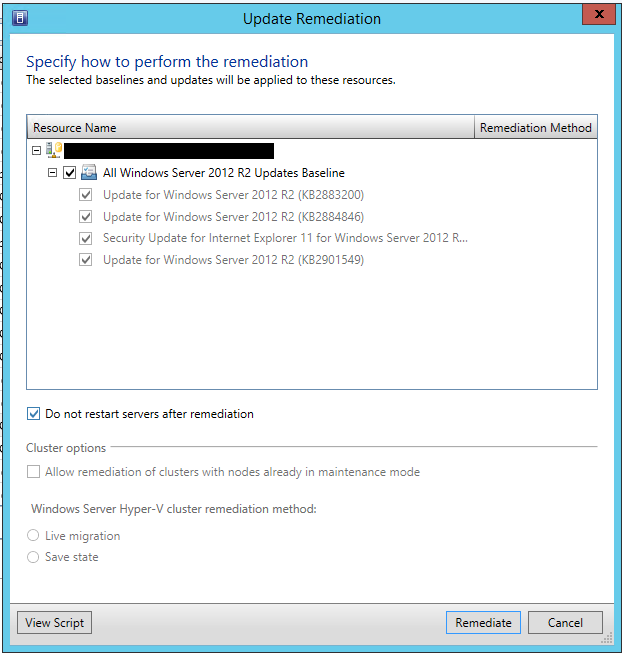Viewport: 622px width, 654px height.
Task: Toggle the KB2884846 update checkbox
Action: coord(86,217)
